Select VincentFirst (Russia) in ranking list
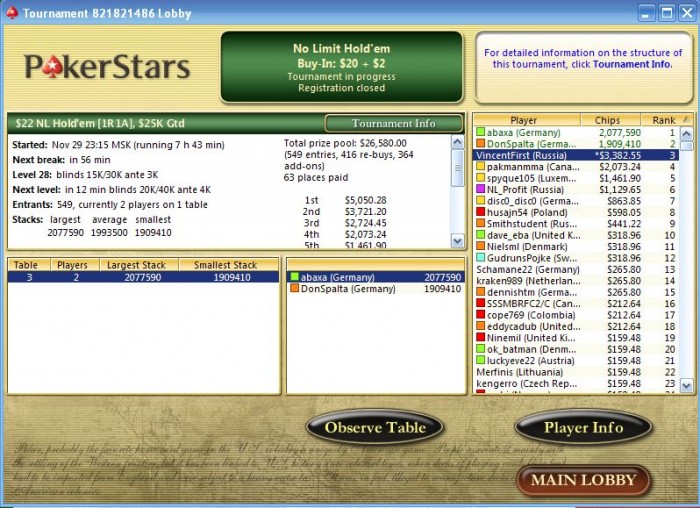 [576, 155]
